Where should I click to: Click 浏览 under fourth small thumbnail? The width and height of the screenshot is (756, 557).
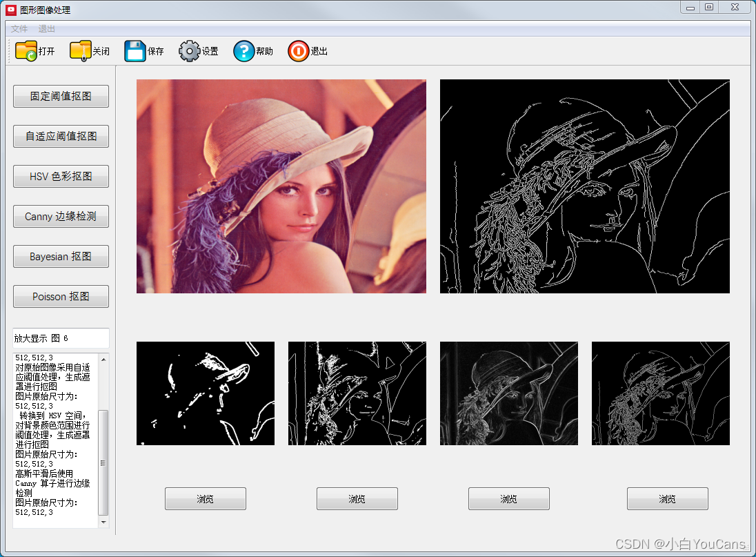click(668, 498)
